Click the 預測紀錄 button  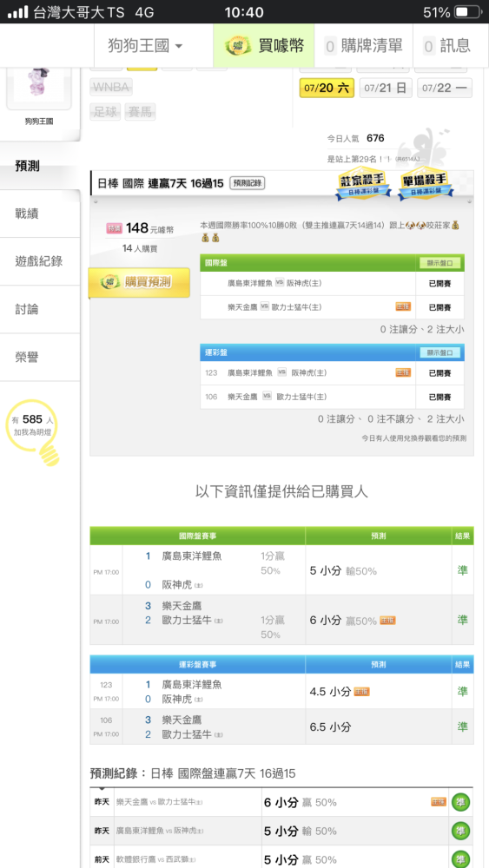pos(247,183)
